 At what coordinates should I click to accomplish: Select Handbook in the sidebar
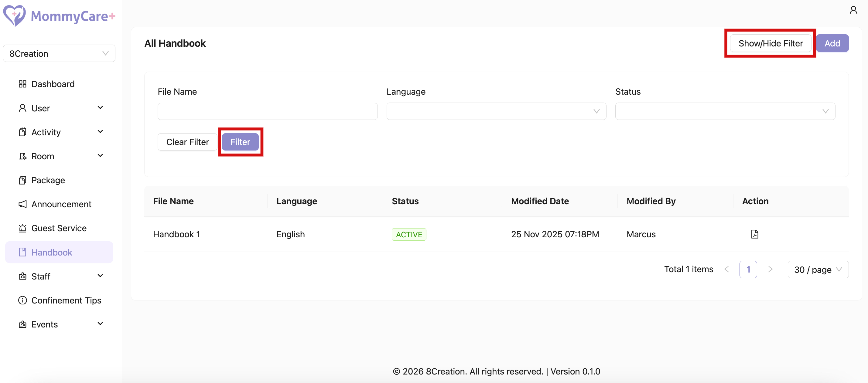[x=52, y=252]
